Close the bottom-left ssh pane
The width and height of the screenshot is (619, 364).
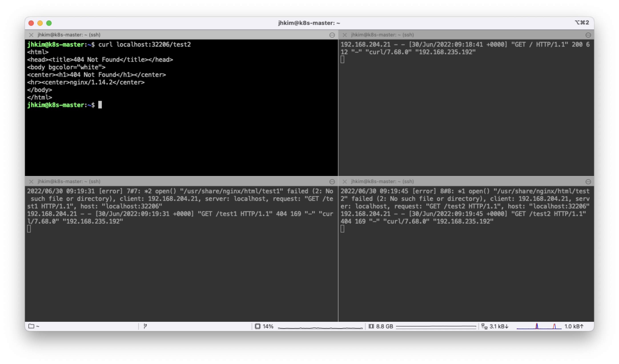click(x=31, y=182)
